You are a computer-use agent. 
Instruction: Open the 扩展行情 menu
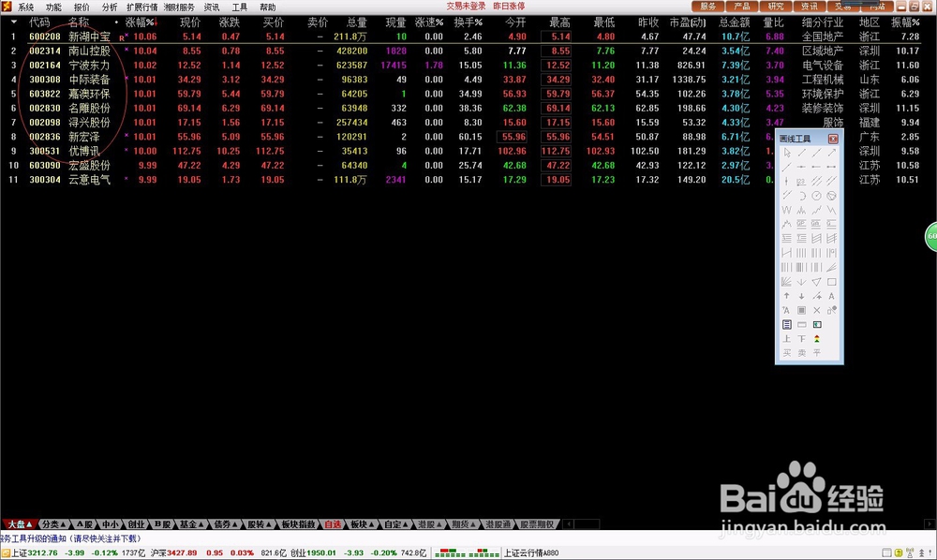click(x=142, y=7)
